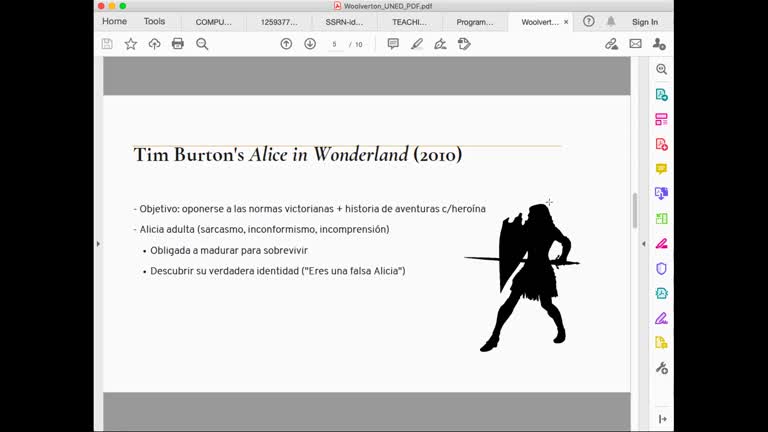This screenshot has height=432, width=768.
Task: Click the bullet Obligada a madurar para sobrevivir
Action: pyautogui.click(x=229, y=250)
